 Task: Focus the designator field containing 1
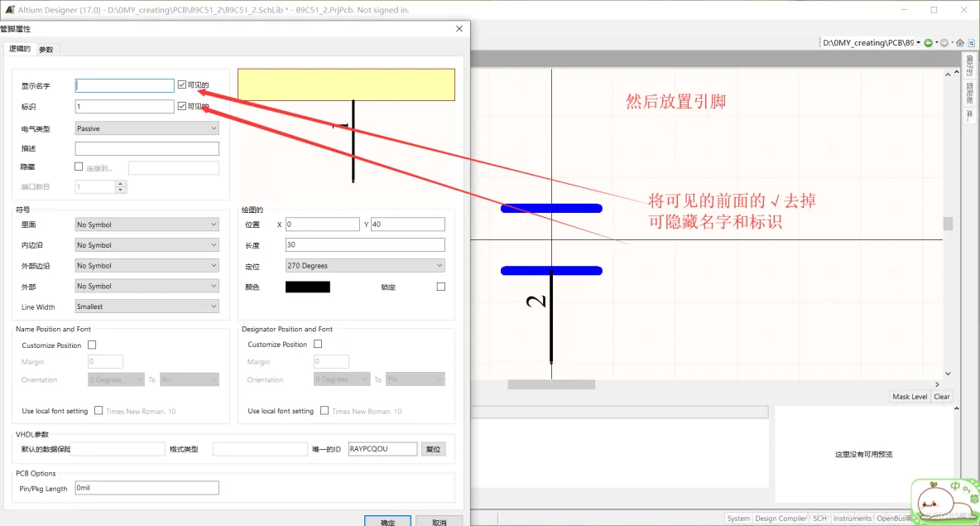click(124, 106)
